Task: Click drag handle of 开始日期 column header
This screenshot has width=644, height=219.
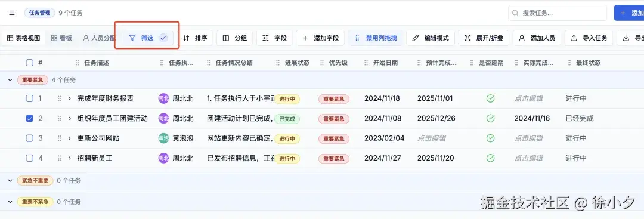Action: click(x=366, y=63)
